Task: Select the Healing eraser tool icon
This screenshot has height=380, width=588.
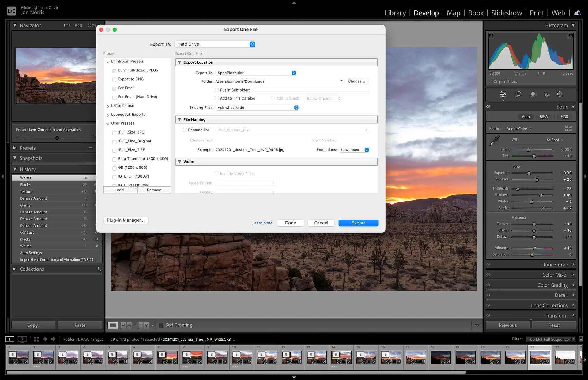Action: 533,94
